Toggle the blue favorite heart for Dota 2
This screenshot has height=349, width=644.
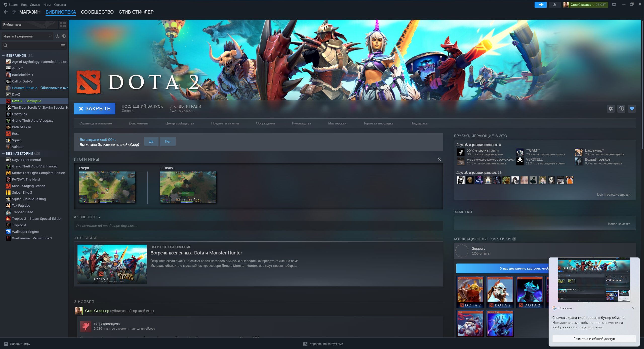pos(632,109)
